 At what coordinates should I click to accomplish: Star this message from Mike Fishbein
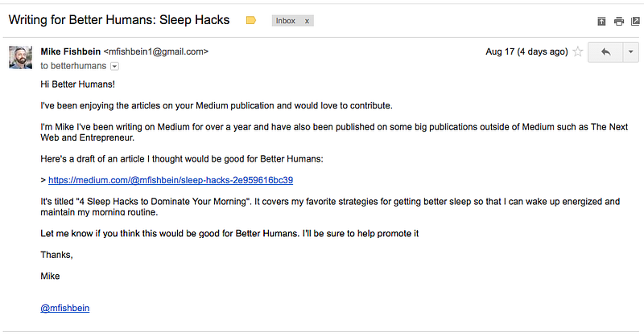click(x=578, y=51)
